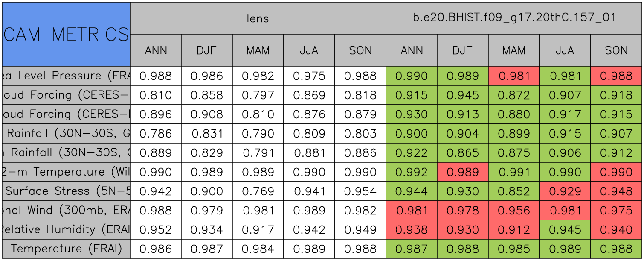Click the Relative Humidity row label
644x261 pixels.
pyautogui.click(x=66, y=230)
